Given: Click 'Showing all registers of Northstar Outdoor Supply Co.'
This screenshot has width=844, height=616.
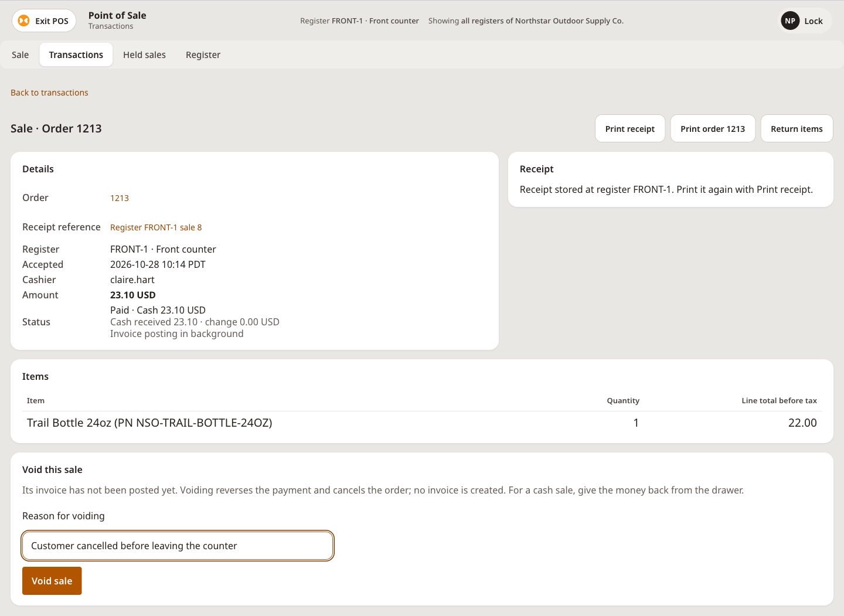Looking at the screenshot, I should point(526,21).
